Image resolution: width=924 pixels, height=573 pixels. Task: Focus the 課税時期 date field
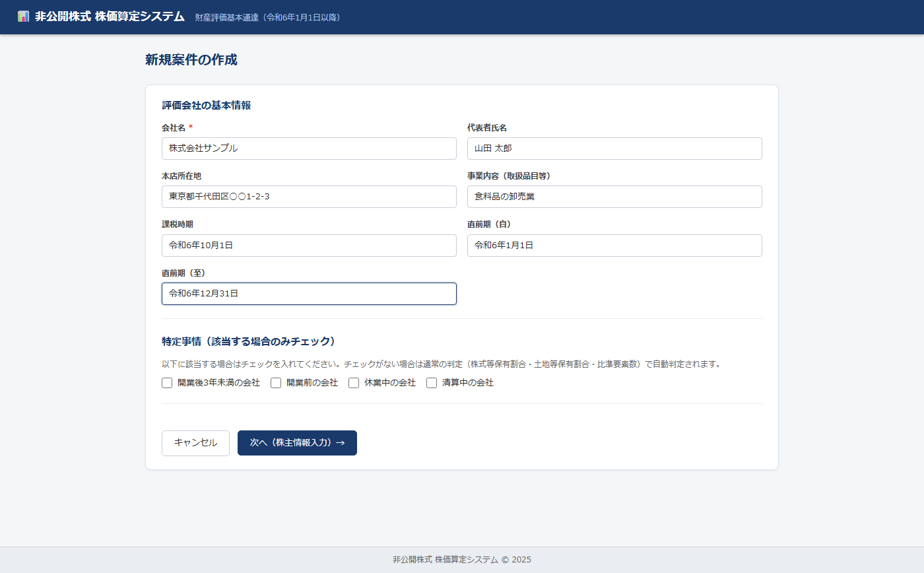pyautogui.click(x=309, y=246)
